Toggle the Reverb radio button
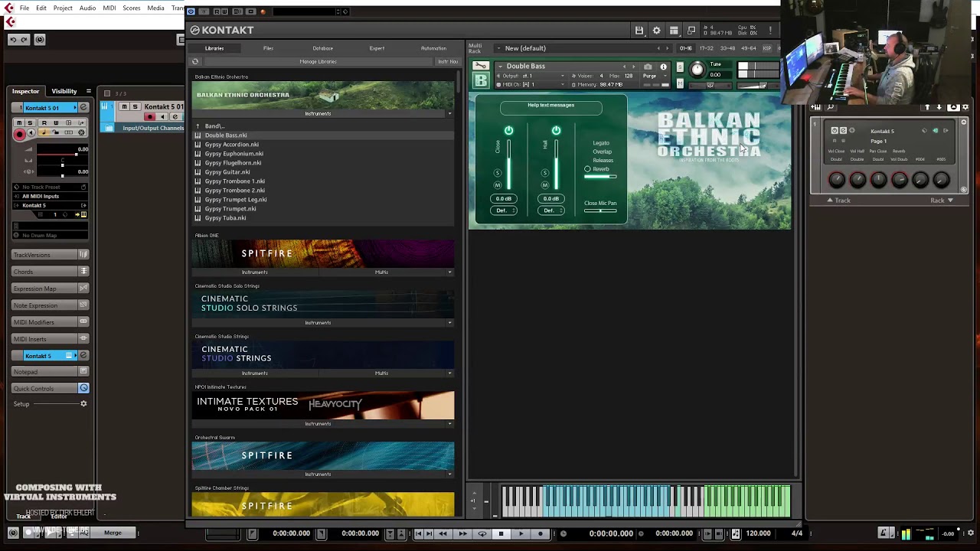The image size is (980, 551). point(587,169)
